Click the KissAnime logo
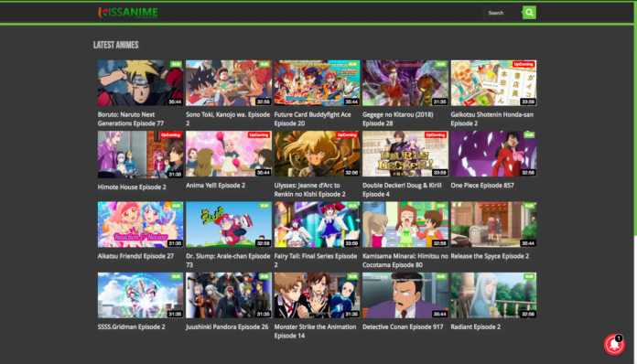 point(128,13)
